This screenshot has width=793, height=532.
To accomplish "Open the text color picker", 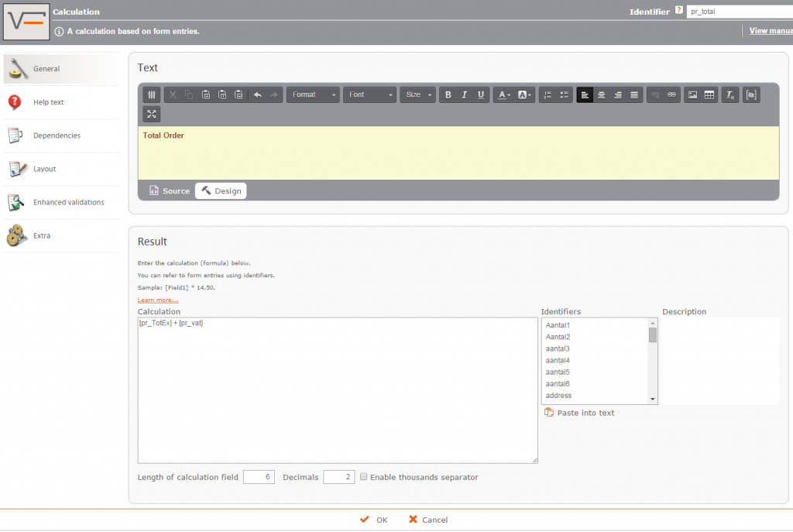I will tap(504, 94).
